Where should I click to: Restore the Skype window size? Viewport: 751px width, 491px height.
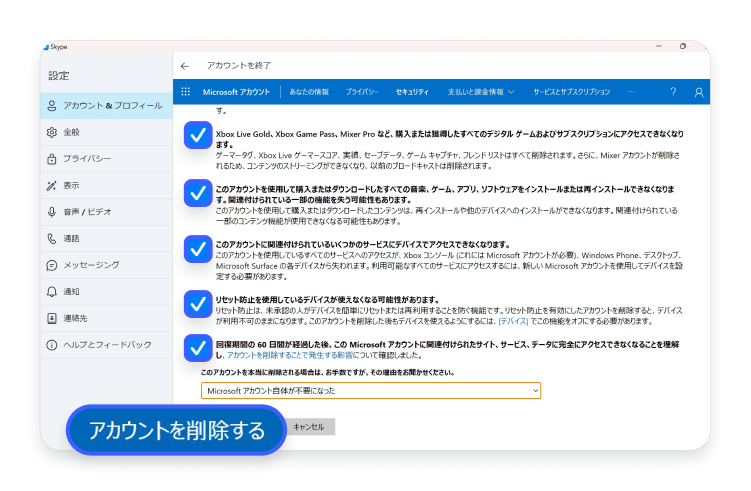[x=683, y=46]
